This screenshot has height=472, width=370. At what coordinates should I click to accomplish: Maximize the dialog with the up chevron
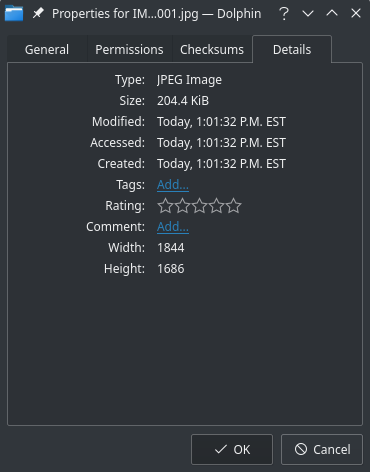332,13
